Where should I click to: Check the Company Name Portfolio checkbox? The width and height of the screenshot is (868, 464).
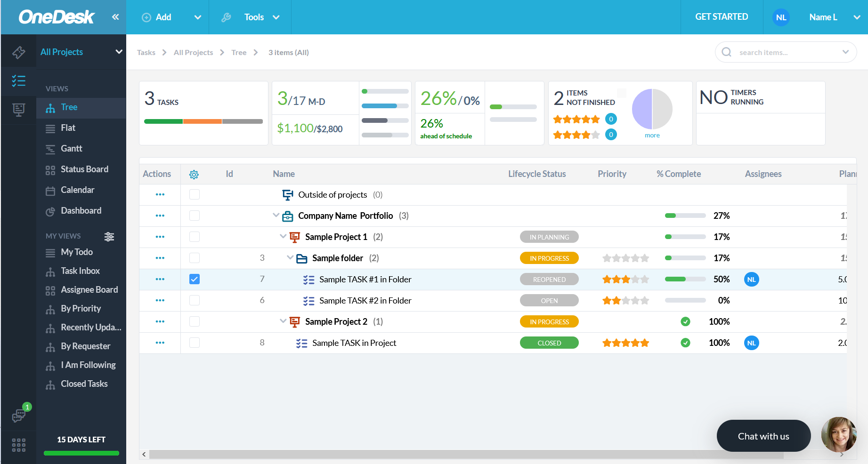coord(195,216)
